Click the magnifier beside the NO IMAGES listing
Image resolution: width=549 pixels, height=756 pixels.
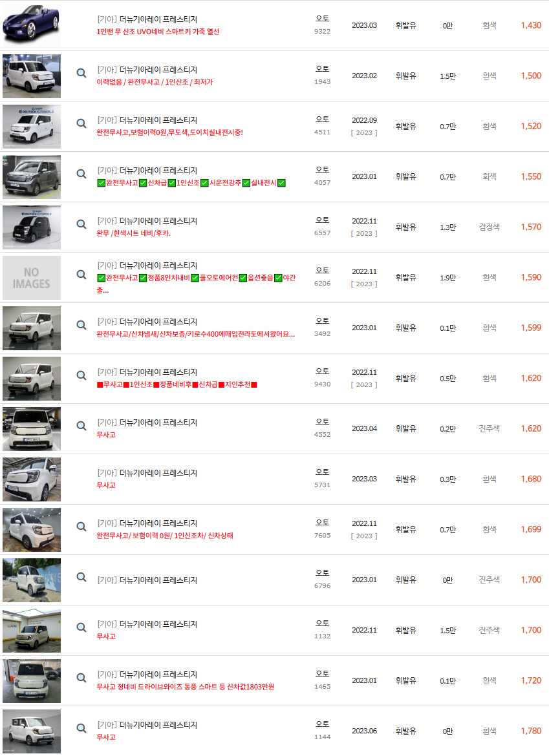tap(81, 275)
